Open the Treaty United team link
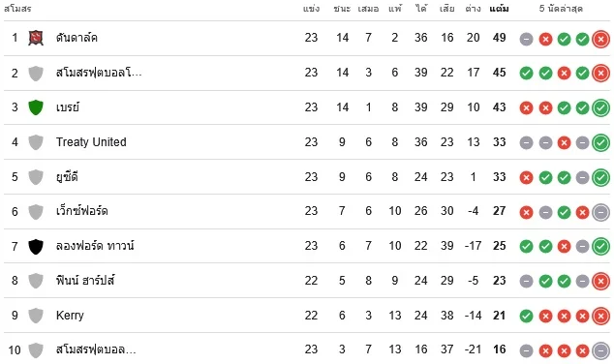This screenshot has width=614, height=364. coord(91,141)
